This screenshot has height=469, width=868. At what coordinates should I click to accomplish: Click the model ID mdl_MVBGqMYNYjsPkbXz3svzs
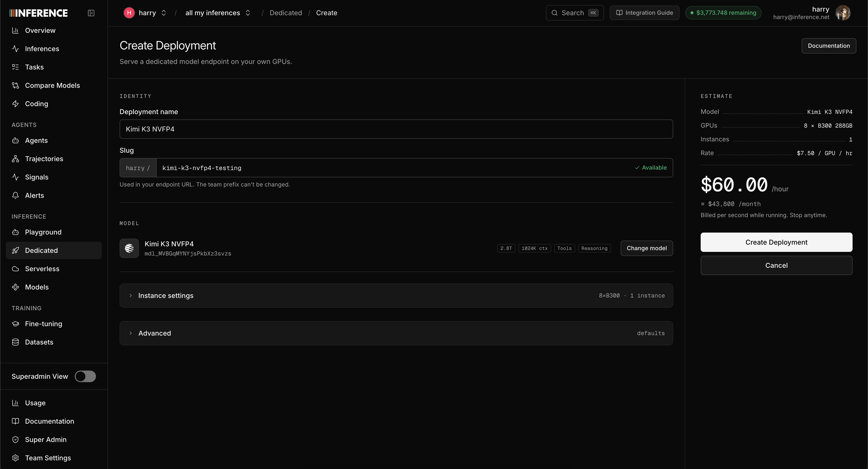[x=188, y=254]
